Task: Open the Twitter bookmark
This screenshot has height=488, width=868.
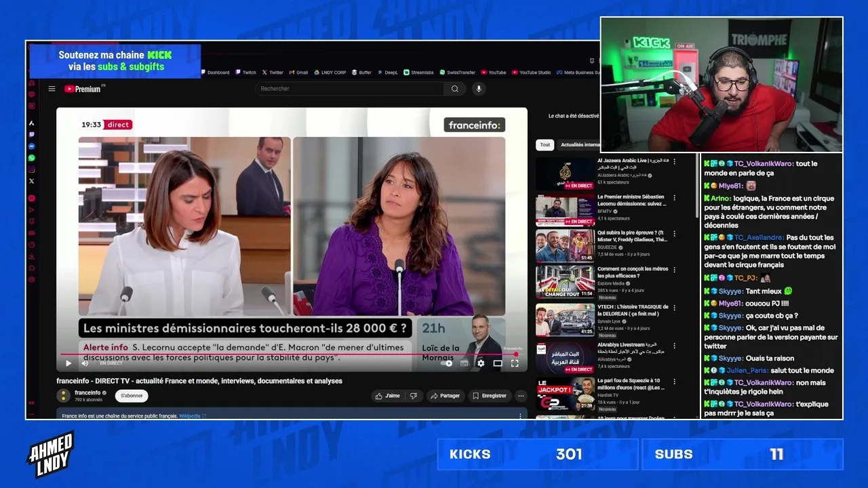Action: 273,73
